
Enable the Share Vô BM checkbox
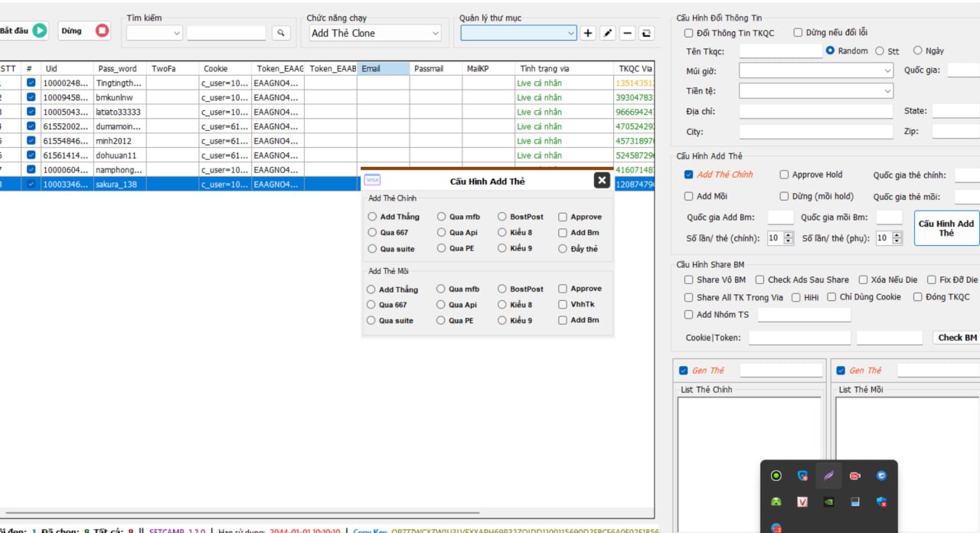689,280
